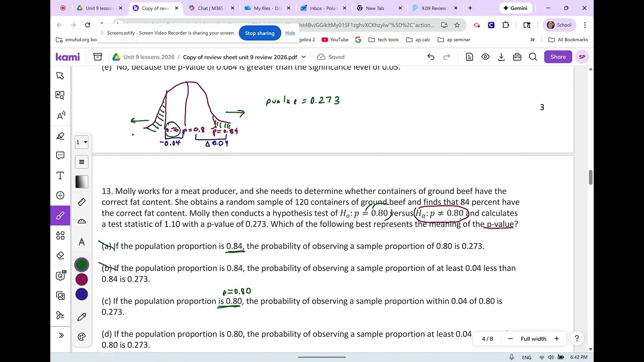Open a new browser tab with plus
The height and width of the screenshot is (362, 644).
click(x=470, y=8)
